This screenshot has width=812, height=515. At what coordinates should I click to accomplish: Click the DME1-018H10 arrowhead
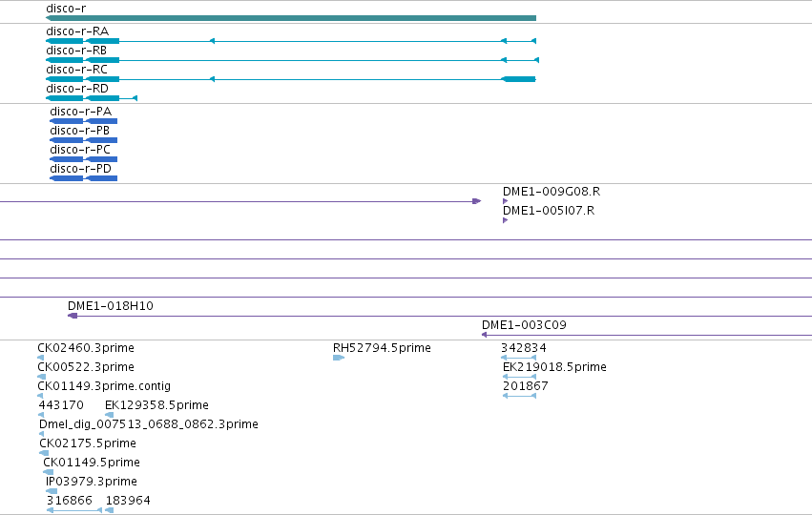pos(73,316)
